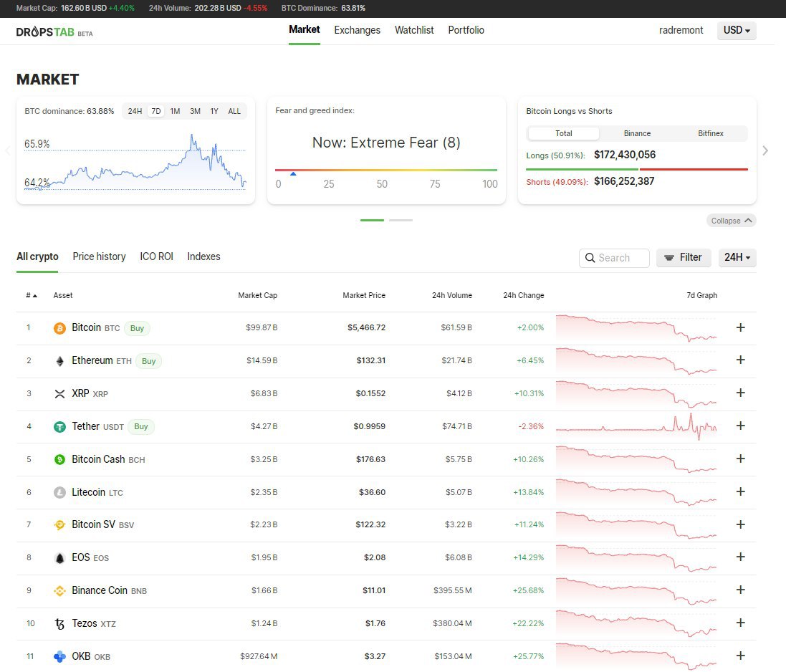This screenshot has width=786, height=672.
Task: Open the Exchanges nav tab
Action: click(x=358, y=30)
